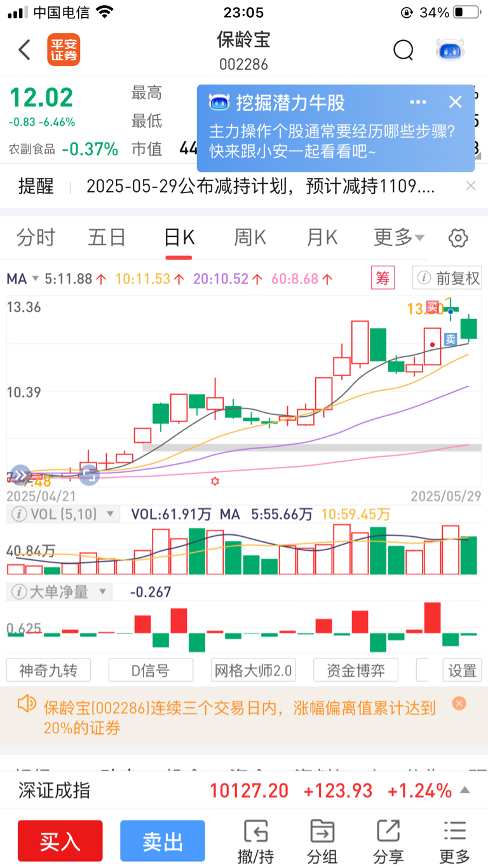Select the 资金博弈 indicator
Screen dimensions: 488x868
[356, 670]
